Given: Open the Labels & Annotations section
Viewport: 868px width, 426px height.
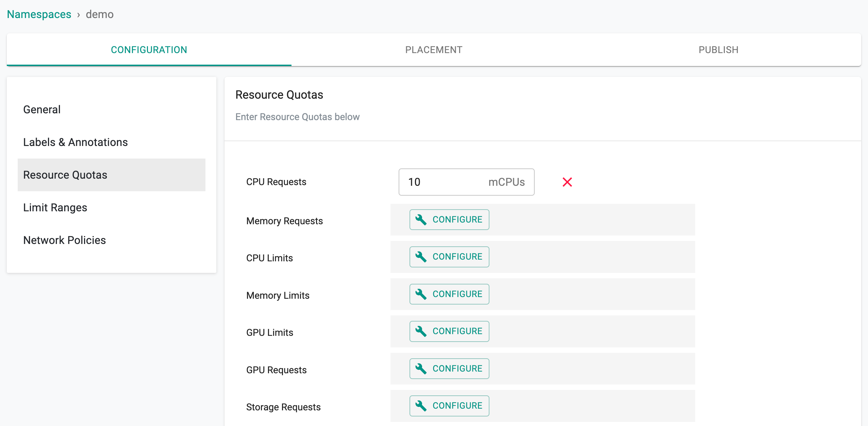Looking at the screenshot, I should [75, 142].
